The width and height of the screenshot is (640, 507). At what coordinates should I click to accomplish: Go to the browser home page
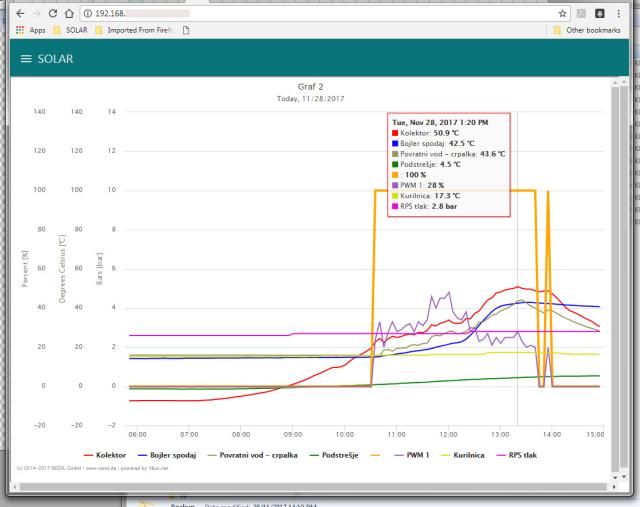(x=68, y=13)
